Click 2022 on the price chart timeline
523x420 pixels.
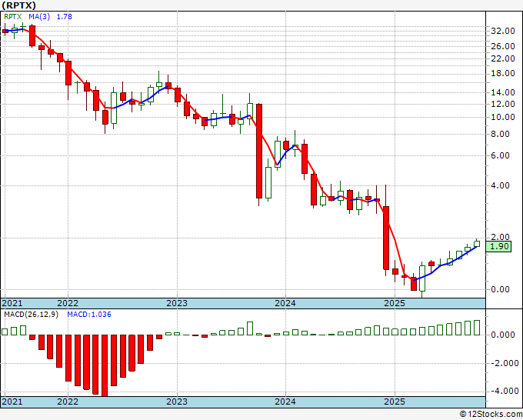[x=68, y=303]
